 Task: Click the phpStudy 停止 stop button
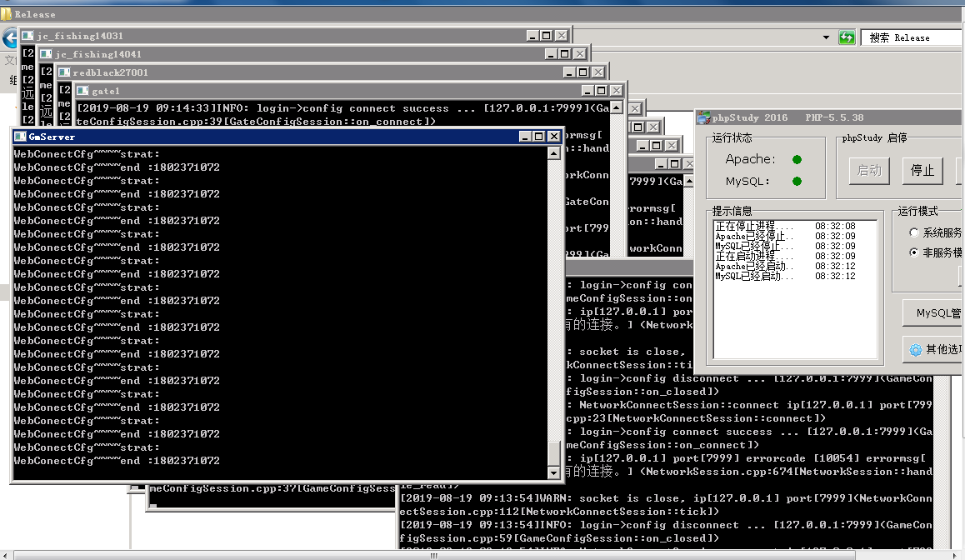pyautogui.click(x=922, y=171)
